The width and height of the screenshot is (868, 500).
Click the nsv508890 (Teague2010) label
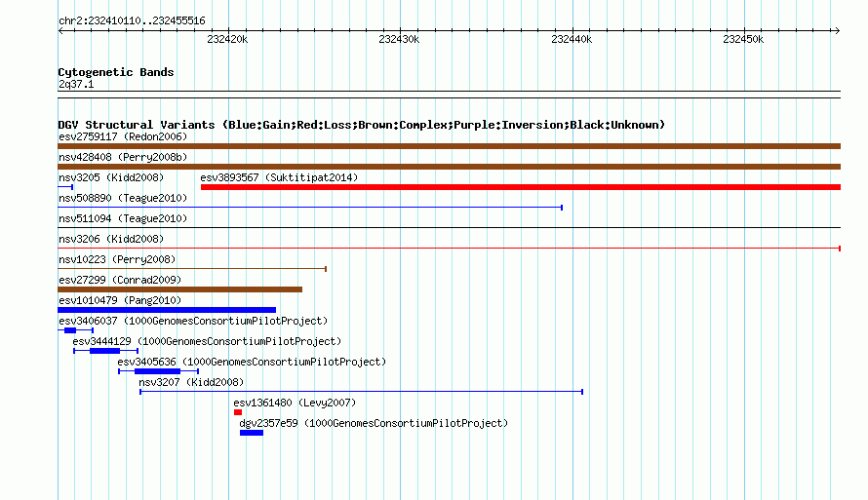click(123, 198)
